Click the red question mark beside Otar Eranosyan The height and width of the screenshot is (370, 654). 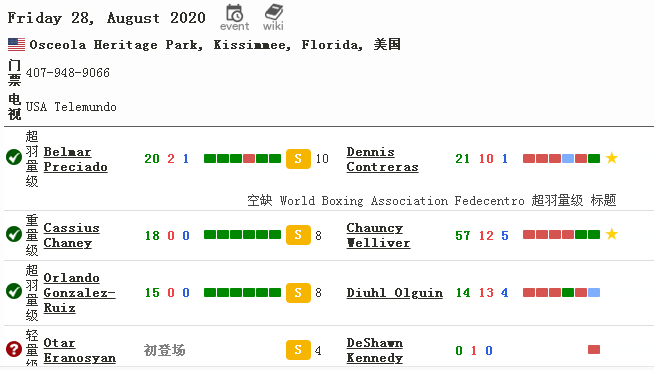14,349
